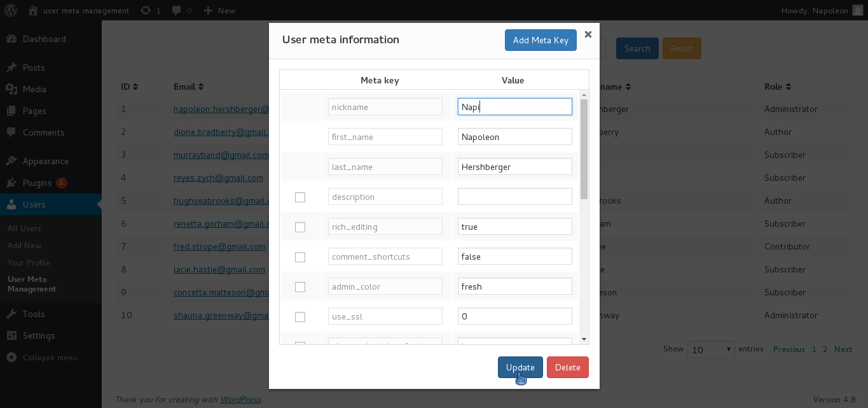Go to page 2 in pagination
Viewport: 868px width, 408px height.
tap(825, 349)
